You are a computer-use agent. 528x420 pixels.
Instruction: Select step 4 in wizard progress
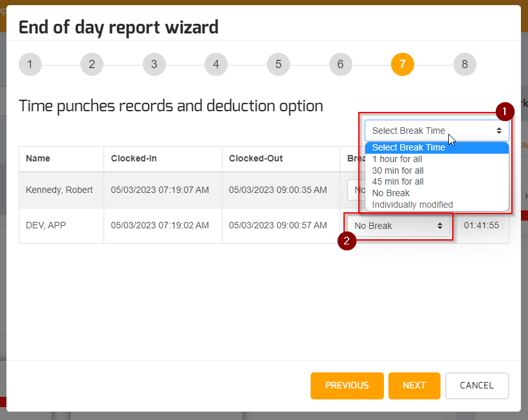pyautogui.click(x=216, y=64)
